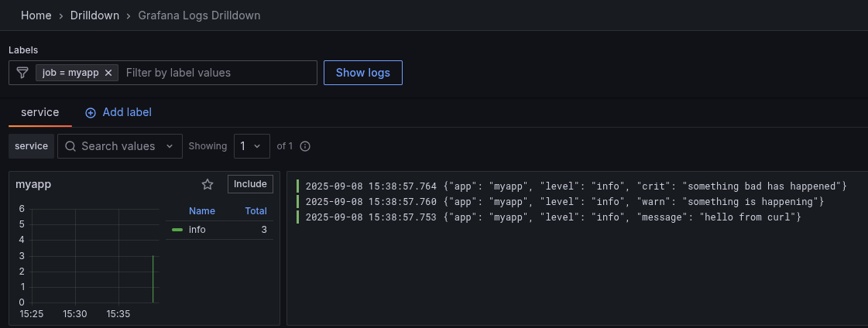Click the info icon next to 'of 1'
868x328 pixels.
point(305,146)
